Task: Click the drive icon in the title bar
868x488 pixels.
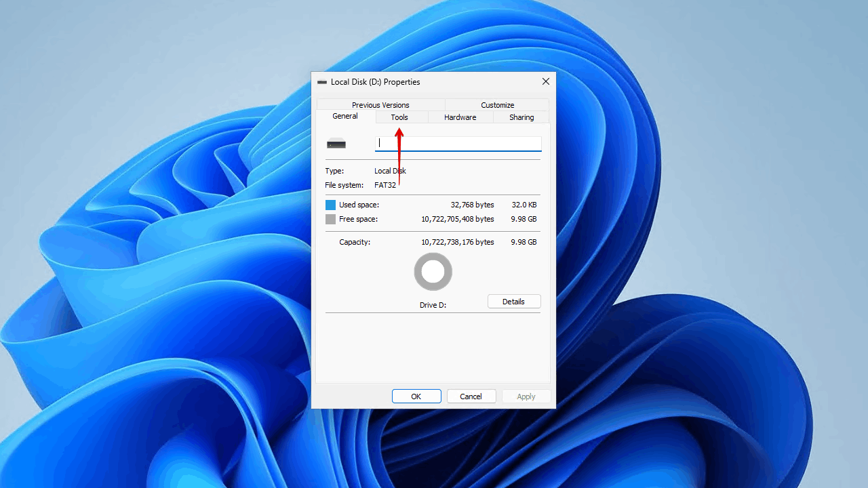Action: [322, 82]
